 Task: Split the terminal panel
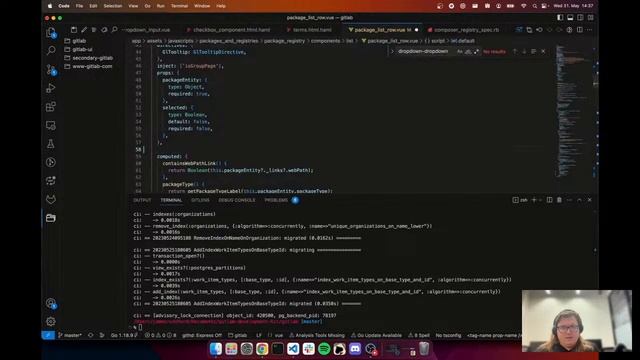coord(549,200)
